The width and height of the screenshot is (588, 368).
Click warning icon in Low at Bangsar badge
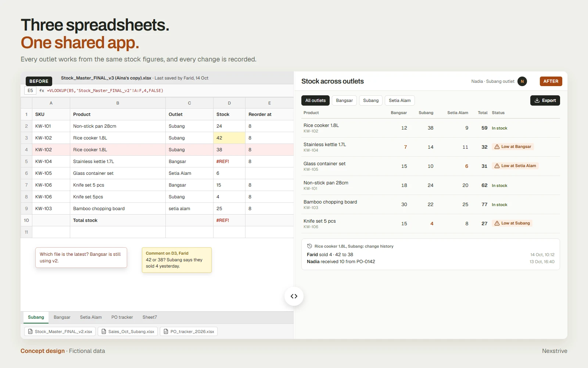tap(497, 147)
